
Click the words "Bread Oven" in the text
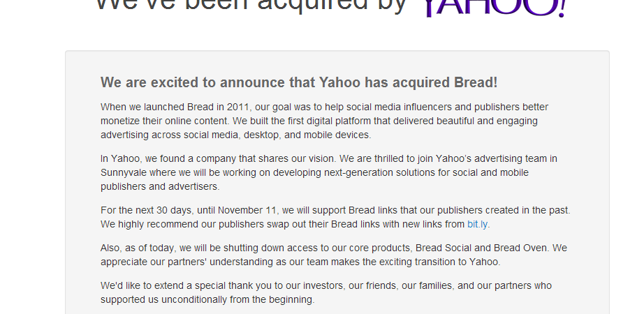522,248
